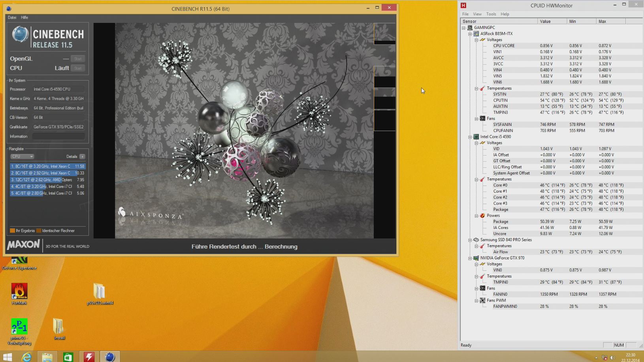Image resolution: width=644 pixels, height=362 pixels.
Task: Select the prime95 Verknüpfung desktop shortcut
Action: pos(19,332)
